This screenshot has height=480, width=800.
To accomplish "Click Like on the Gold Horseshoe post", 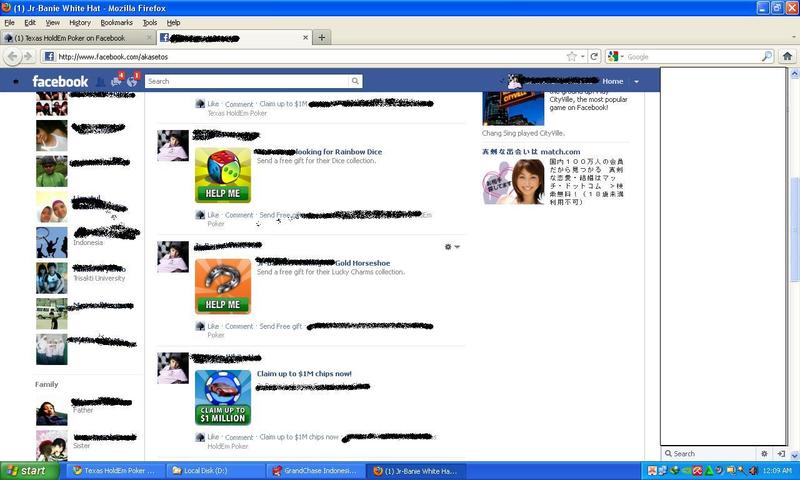I will pyautogui.click(x=213, y=326).
